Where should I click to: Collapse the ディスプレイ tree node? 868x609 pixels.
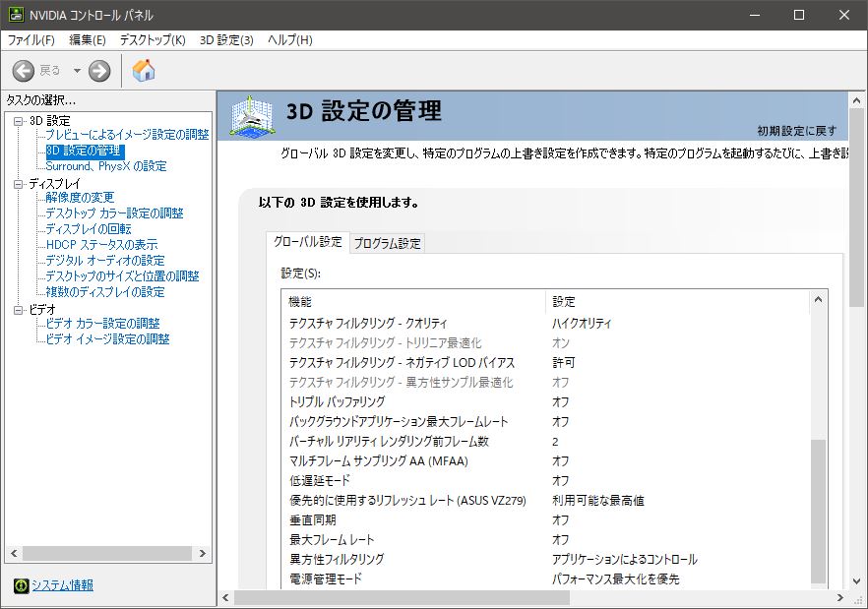click(x=19, y=184)
